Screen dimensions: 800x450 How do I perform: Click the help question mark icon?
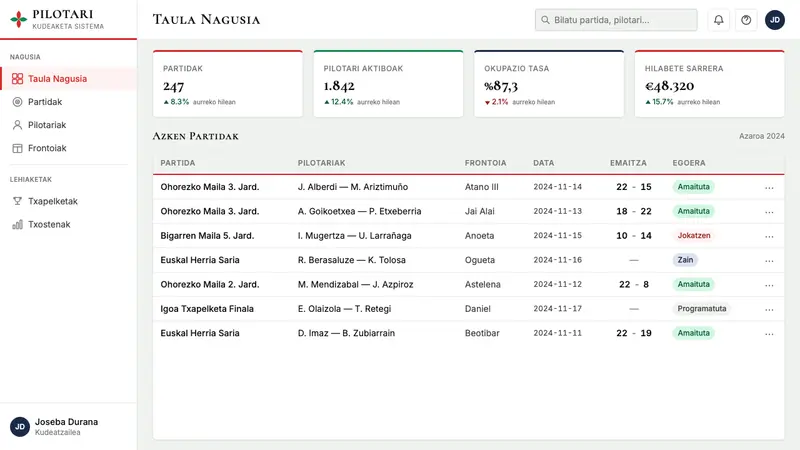point(746,20)
